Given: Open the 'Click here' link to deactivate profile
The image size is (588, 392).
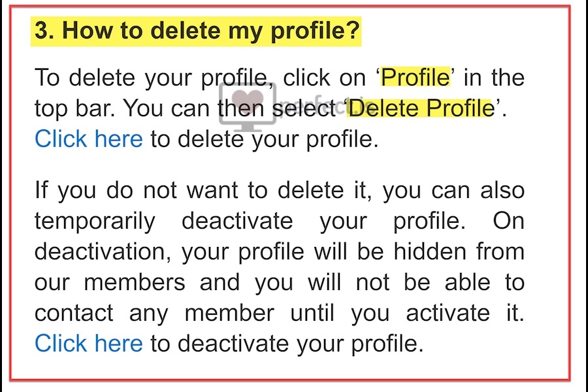Looking at the screenshot, I should click(88, 344).
